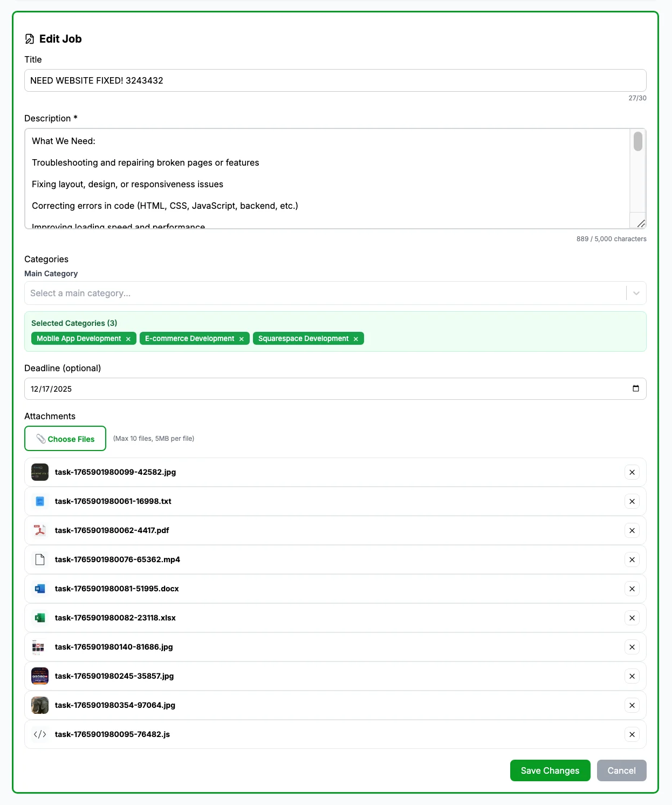The height and width of the screenshot is (805, 672).
Task: Open thumbnail of task-1765901980354-97064.jpg
Action: [40, 705]
